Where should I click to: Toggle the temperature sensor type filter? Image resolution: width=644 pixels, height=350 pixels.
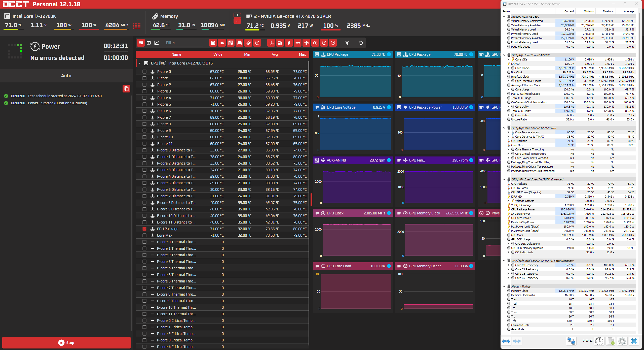pos(271,43)
